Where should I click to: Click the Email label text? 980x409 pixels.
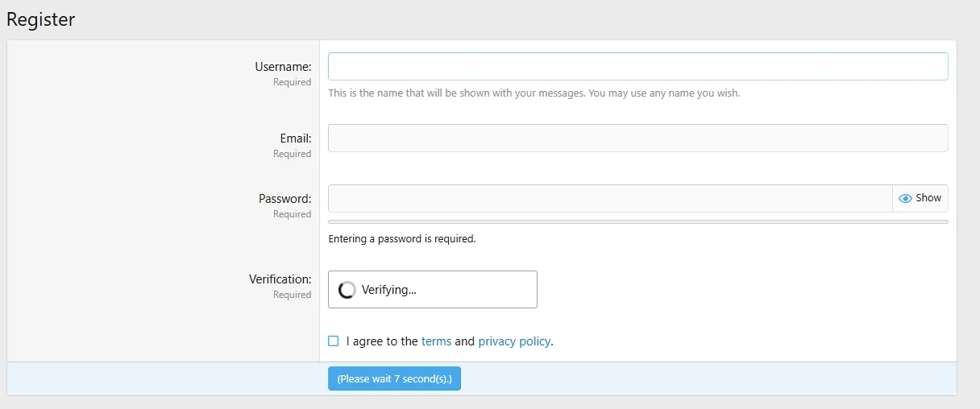tap(295, 138)
